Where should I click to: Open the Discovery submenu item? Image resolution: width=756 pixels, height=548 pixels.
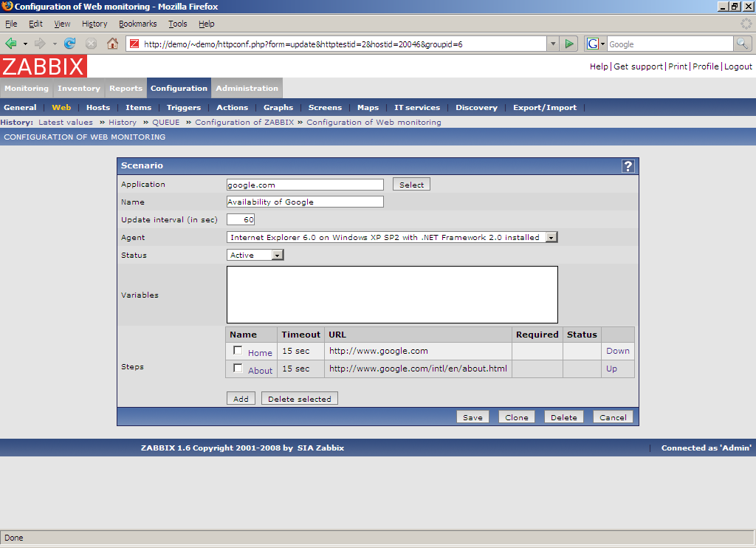tap(476, 108)
